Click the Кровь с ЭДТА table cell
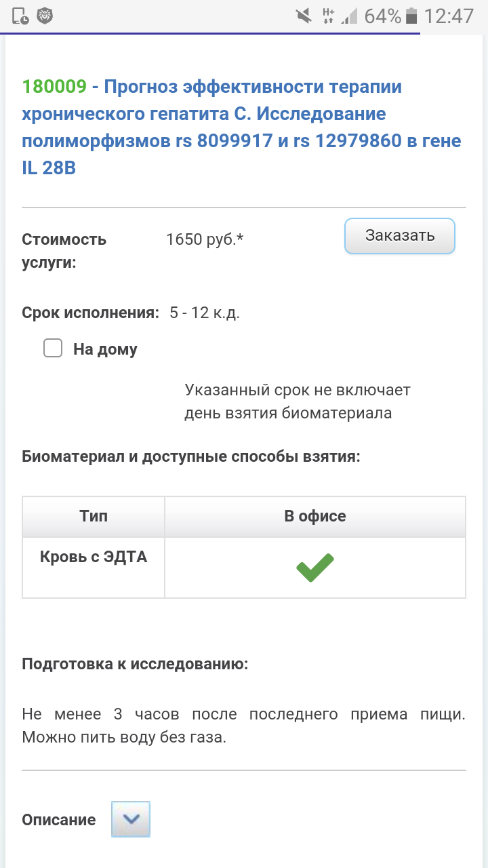488x868 pixels. point(94,557)
